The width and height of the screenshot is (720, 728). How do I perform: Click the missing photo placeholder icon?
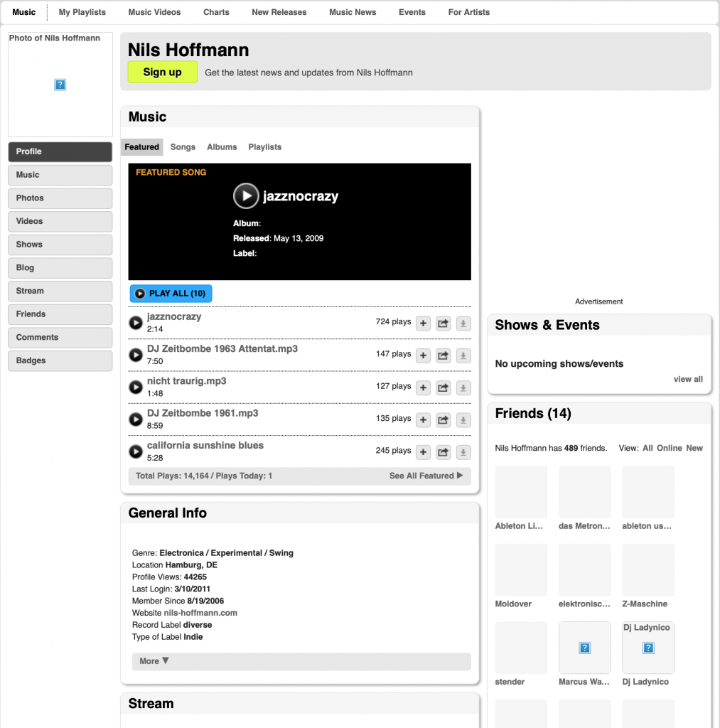[x=60, y=85]
